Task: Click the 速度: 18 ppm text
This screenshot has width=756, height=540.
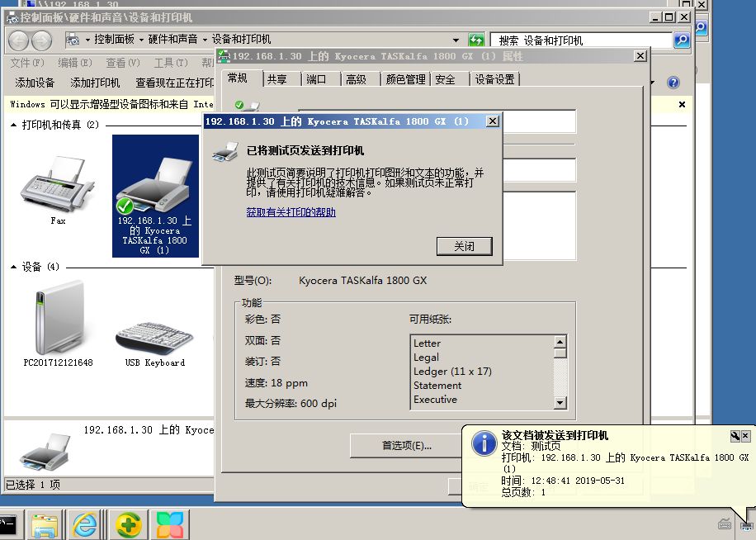Action: pyautogui.click(x=276, y=383)
